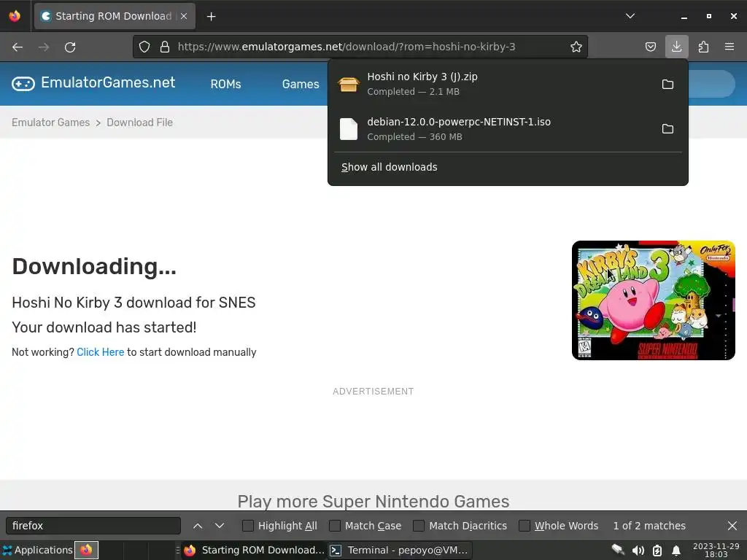Open a new tab with plus button
The width and height of the screenshot is (747, 560).
[x=211, y=17]
